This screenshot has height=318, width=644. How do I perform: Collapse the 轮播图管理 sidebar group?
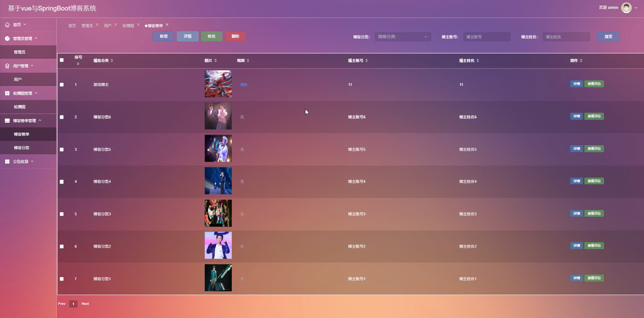28,93
